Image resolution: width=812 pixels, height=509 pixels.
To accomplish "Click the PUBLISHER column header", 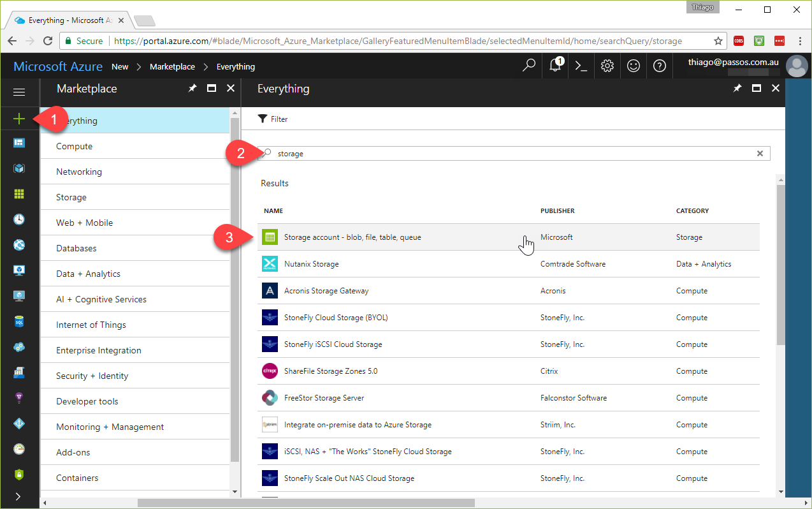I will tap(558, 210).
